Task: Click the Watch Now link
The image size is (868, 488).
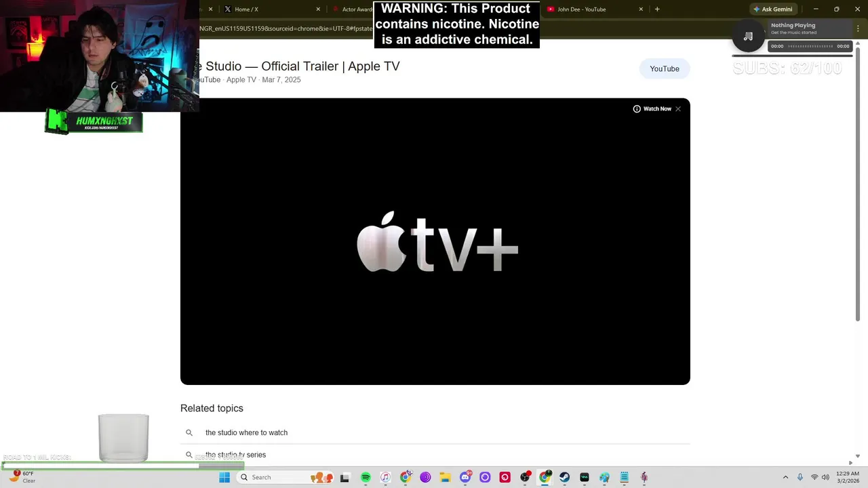Action: click(657, 108)
